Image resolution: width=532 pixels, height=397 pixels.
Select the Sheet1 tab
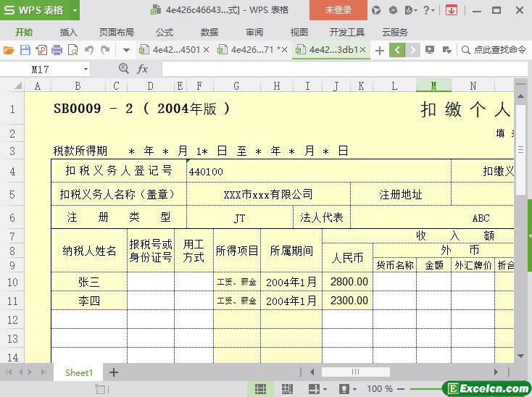[79, 372]
